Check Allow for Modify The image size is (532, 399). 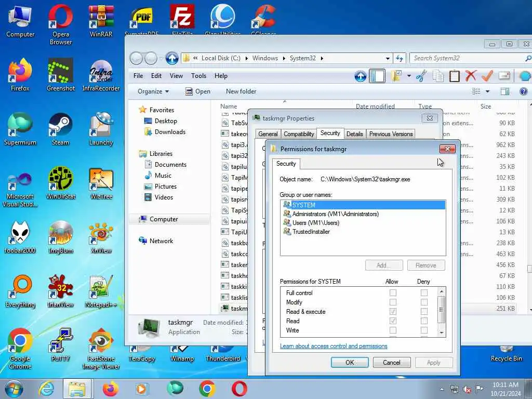click(x=393, y=302)
